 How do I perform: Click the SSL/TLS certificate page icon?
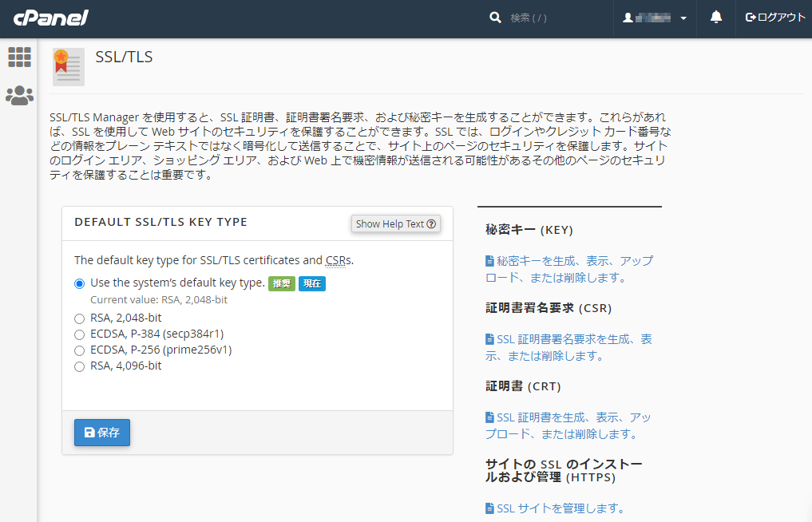point(69,67)
